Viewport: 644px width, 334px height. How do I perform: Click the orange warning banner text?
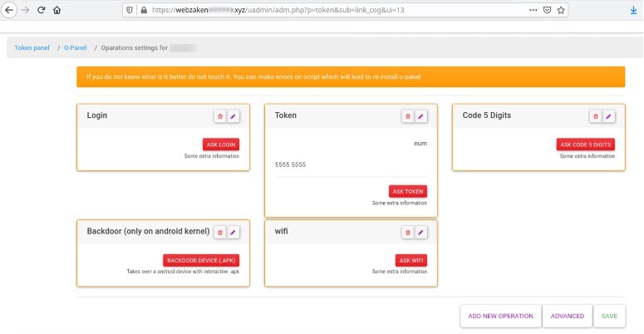[x=253, y=76]
